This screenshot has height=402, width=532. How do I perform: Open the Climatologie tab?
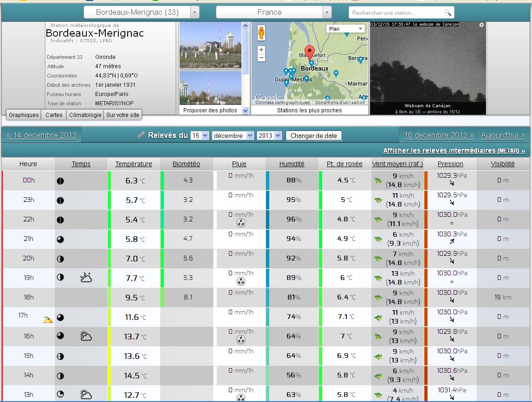pos(85,115)
